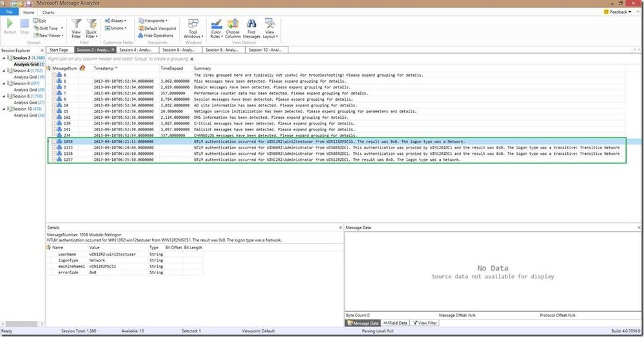The width and height of the screenshot is (644, 337).
Task: Expand message group row 102
Action: tap(54, 117)
